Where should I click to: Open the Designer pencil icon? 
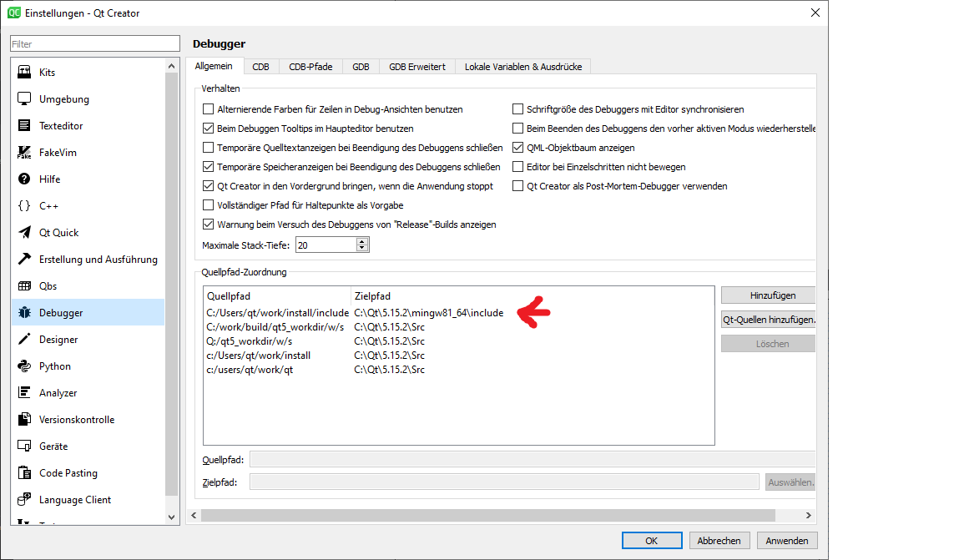click(x=24, y=340)
